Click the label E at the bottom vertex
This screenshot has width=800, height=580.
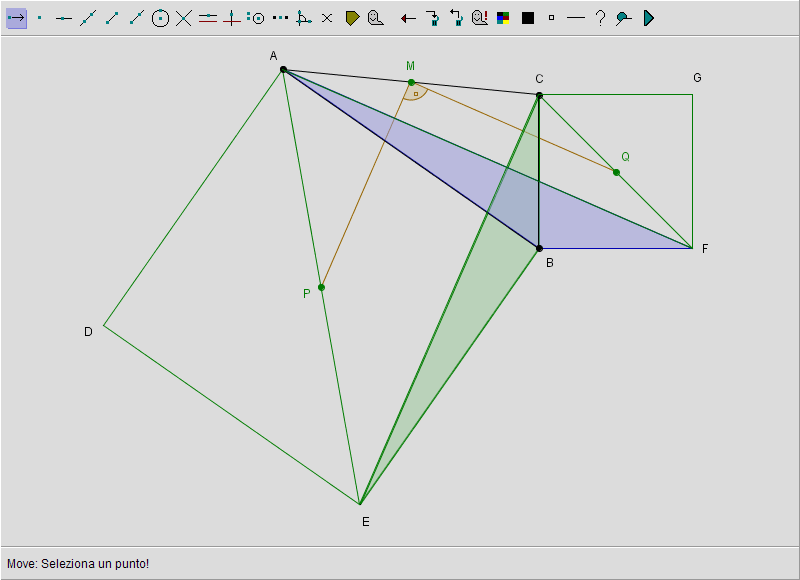(366, 522)
